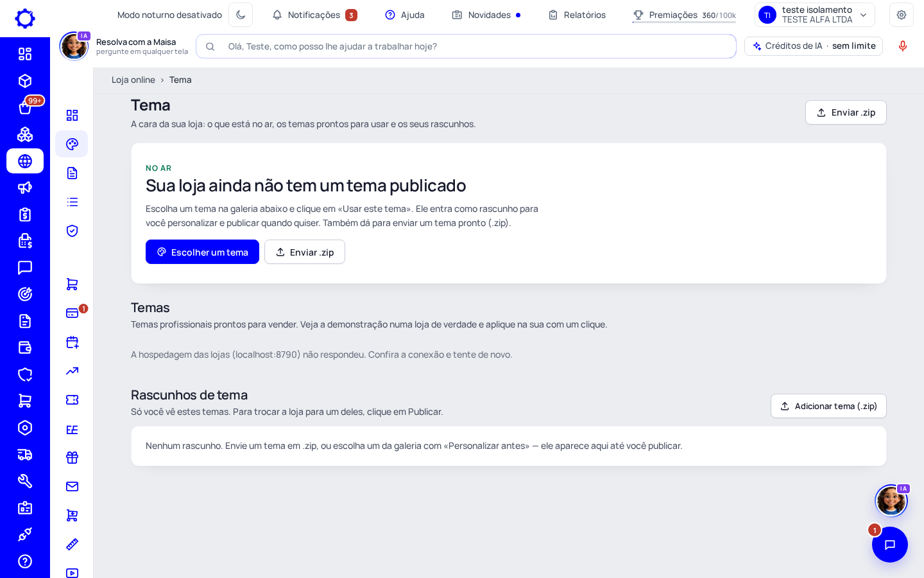The image size is (924, 578).
Task: Activate the red microphone voice input
Action: click(903, 46)
